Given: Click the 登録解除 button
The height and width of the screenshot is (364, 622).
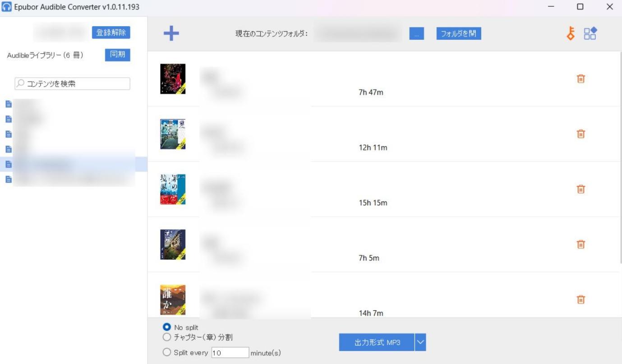Looking at the screenshot, I should tap(111, 32).
